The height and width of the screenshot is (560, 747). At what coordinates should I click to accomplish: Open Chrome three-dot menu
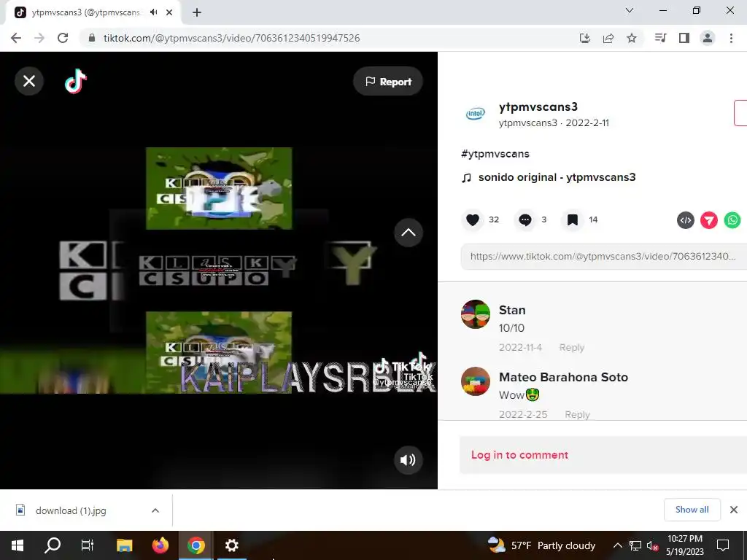click(731, 38)
